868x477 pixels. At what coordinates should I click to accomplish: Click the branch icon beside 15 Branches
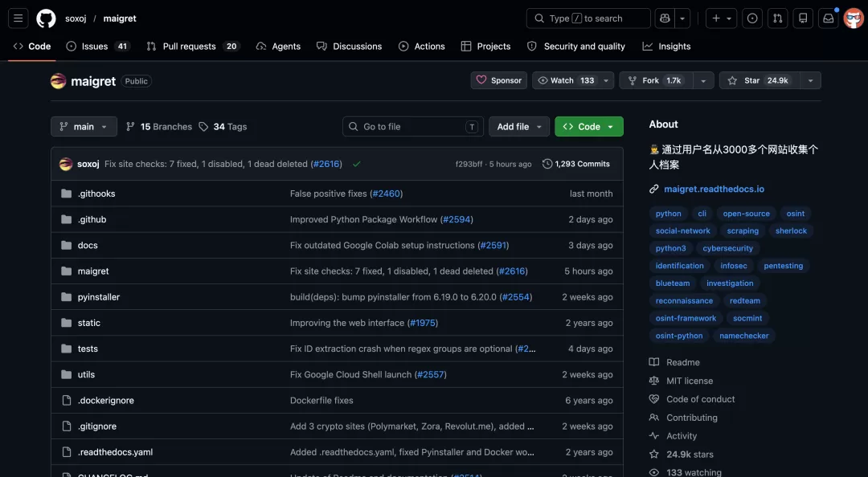click(130, 127)
